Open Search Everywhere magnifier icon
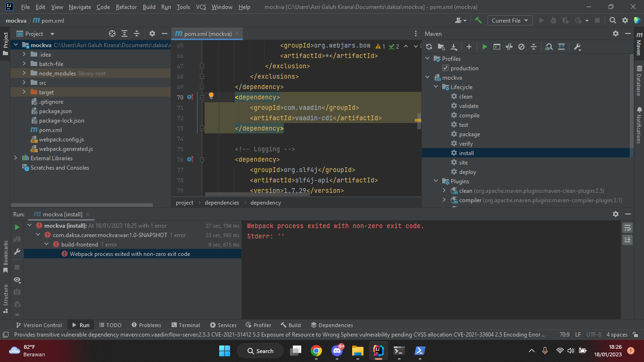The height and width of the screenshot is (362, 644). 612,20
